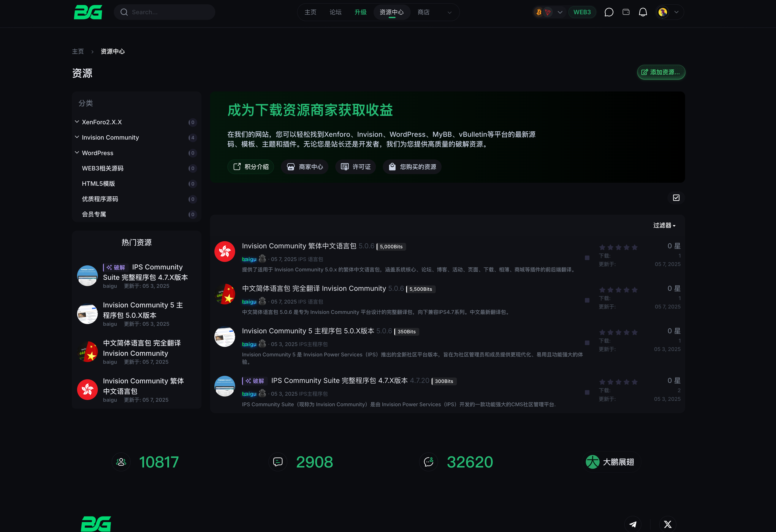Click the messages icon beside 32620

click(x=428, y=462)
